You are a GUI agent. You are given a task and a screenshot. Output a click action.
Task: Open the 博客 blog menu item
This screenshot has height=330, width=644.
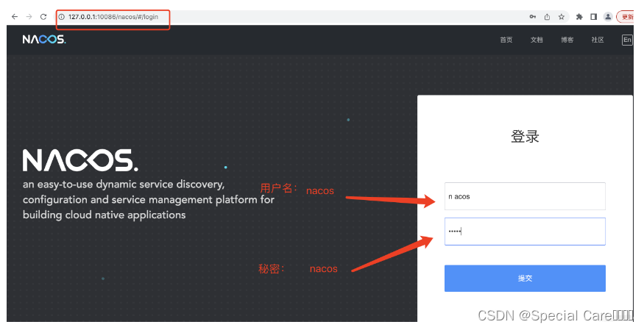[x=567, y=40]
